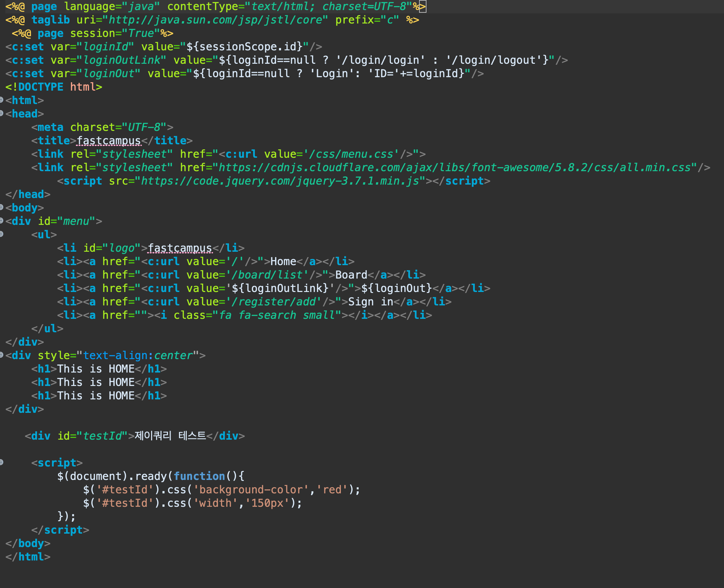Screen dimensions: 724x588
Task: Fold the bottom script block
Action: [x=1, y=462]
